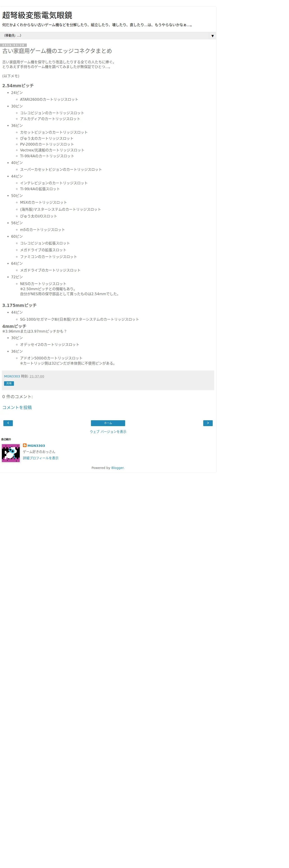Open the (移動先: ...) navigation dropdown

pyautogui.click(x=108, y=36)
